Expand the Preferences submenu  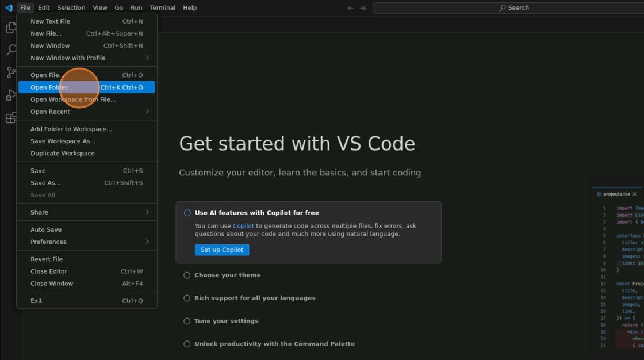pyautogui.click(x=87, y=242)
